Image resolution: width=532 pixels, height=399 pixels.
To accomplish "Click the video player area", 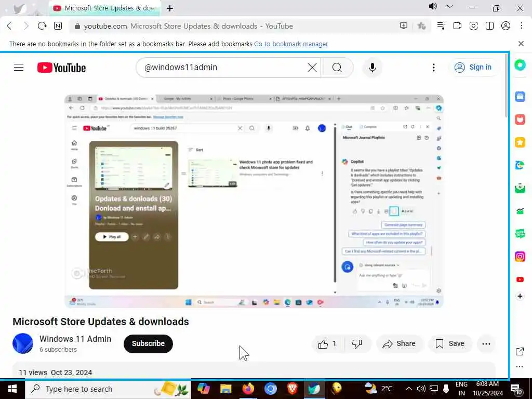I will [254, 201].
